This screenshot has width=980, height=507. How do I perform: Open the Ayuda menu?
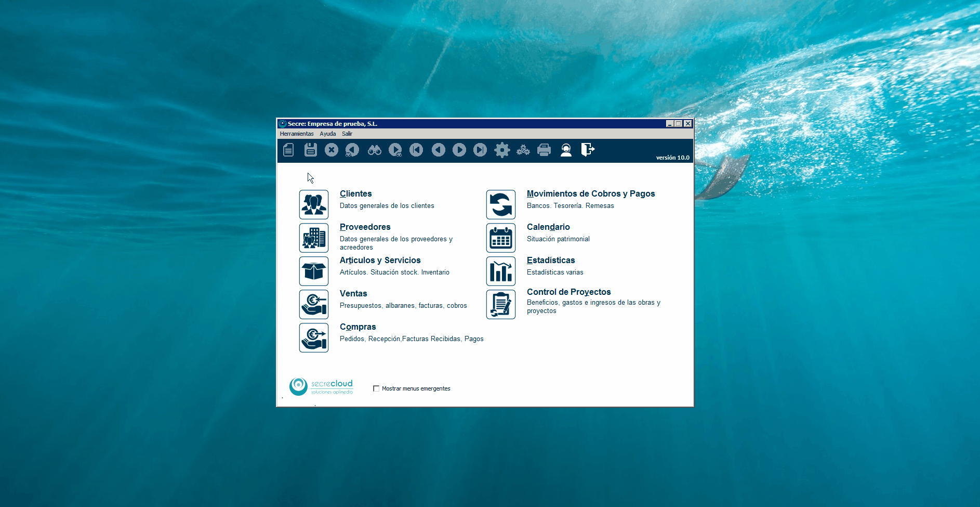(x=327, y=134)
